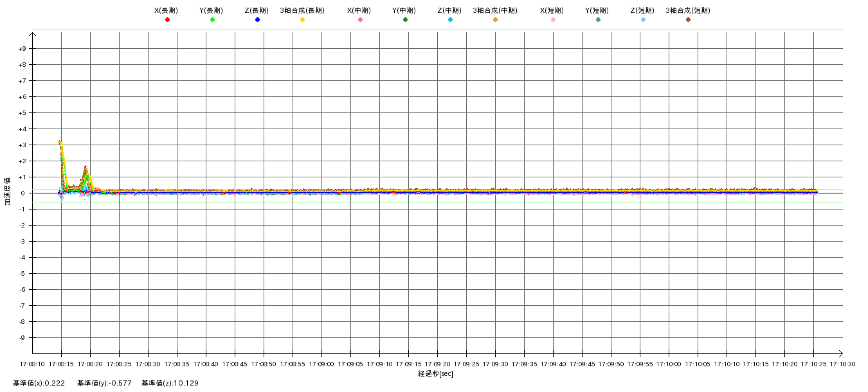Click the yellow 3軸合成(長期) legend dot
Viewport: 868px width, 392px height.
tap(302, 20)
